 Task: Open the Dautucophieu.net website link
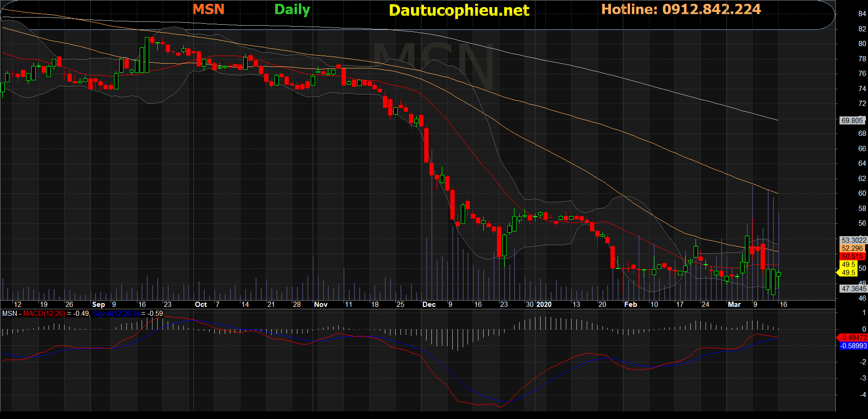tap(458, 10)
